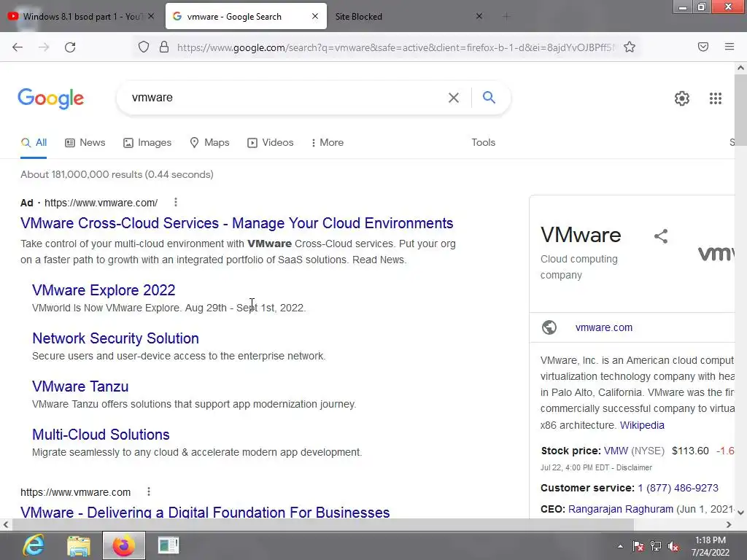Open the Google apps grid
747x560 pixels.
tap(715, 98)
